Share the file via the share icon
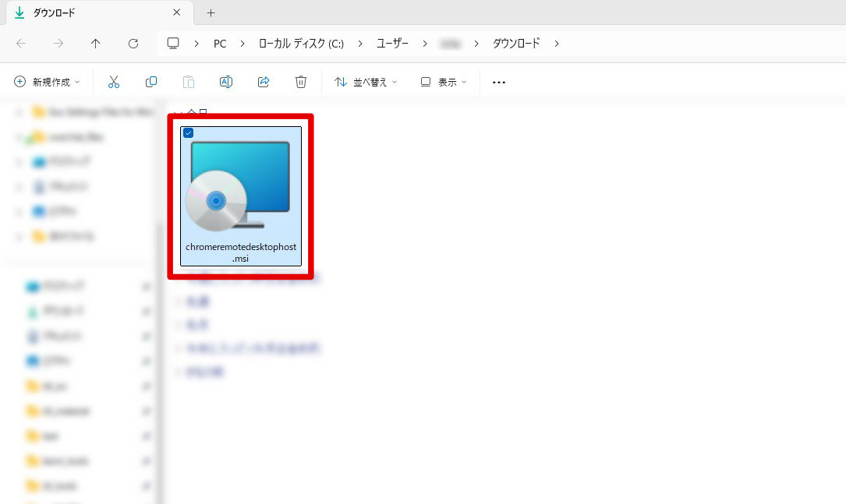Image resolution: width=846 pixels, height=504 pixels. (x=264, y=81)
